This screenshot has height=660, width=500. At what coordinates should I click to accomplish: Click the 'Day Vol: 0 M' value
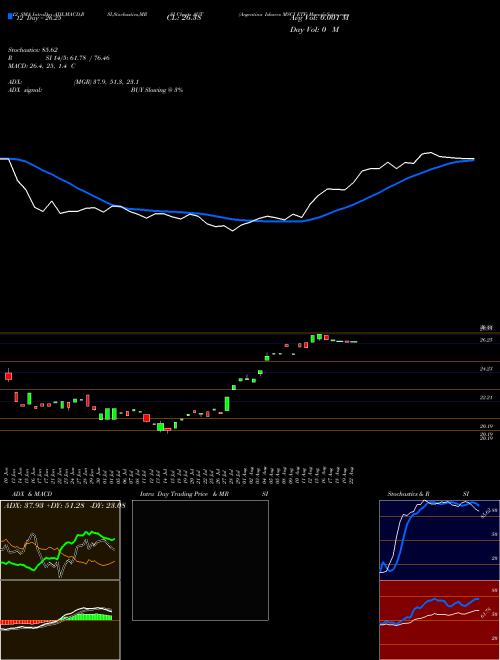(x=314, y=30)
